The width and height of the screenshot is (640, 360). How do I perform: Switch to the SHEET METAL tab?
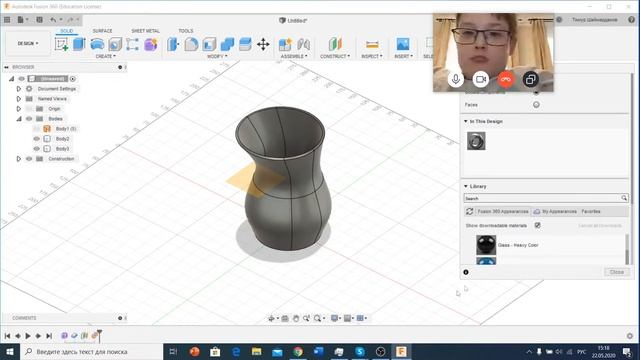(x=146, y=31)
